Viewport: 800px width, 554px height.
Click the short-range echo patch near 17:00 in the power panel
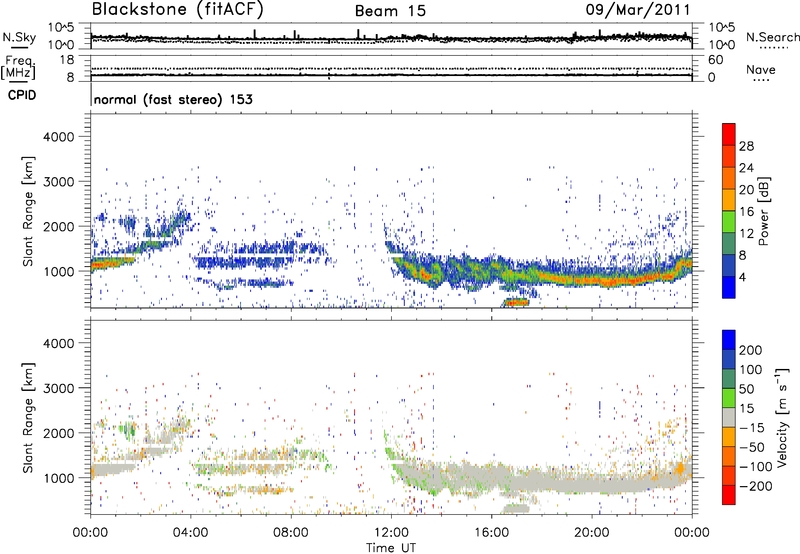coord(515,303)
